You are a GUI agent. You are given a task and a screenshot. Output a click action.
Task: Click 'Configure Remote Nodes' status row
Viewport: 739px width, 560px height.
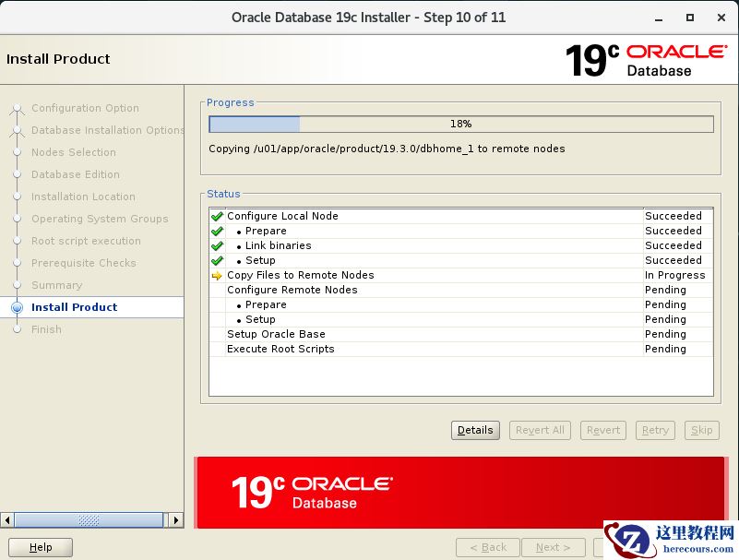[461, 290]
